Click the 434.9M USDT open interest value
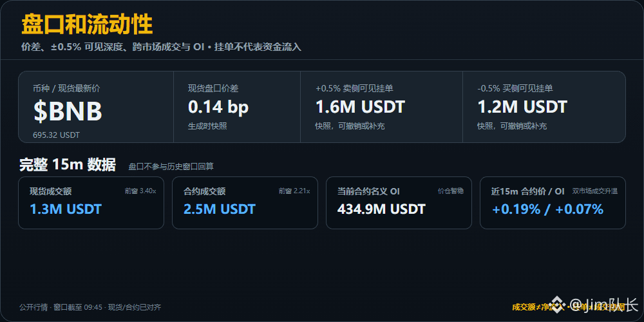644x322 pixels. click(381, 209)
